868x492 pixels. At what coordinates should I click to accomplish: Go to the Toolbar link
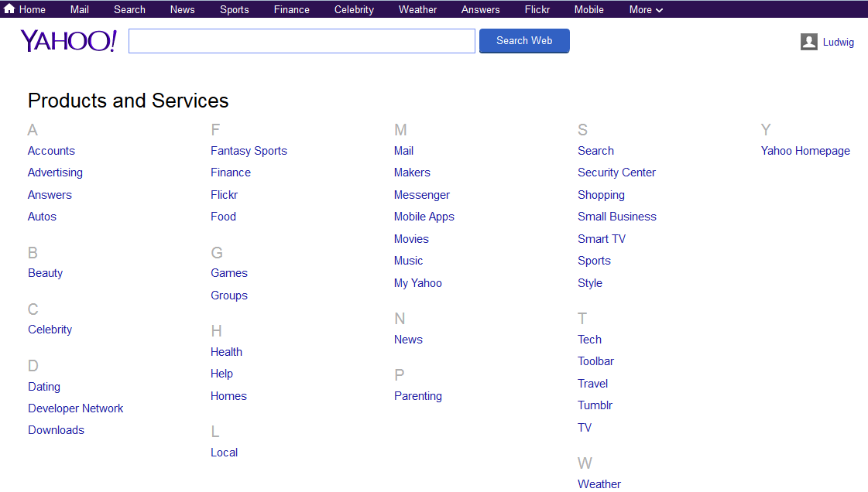point(596,361)
